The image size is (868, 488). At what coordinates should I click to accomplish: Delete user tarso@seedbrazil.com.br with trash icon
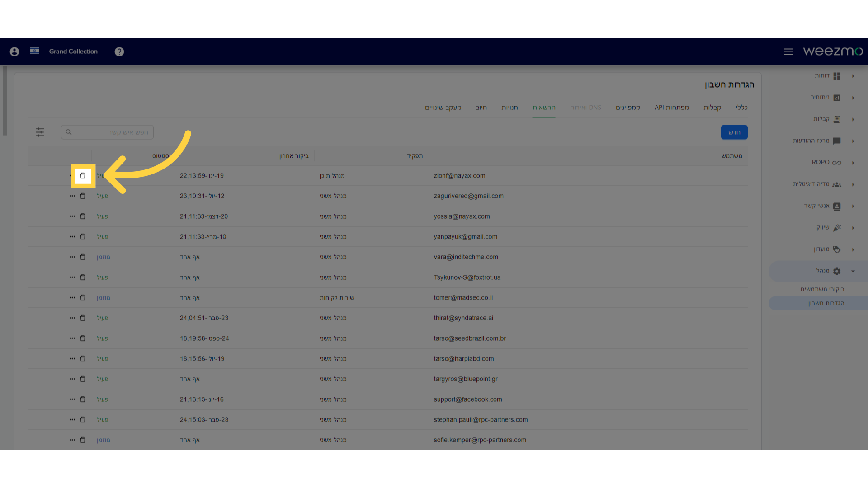coord(83,338)
